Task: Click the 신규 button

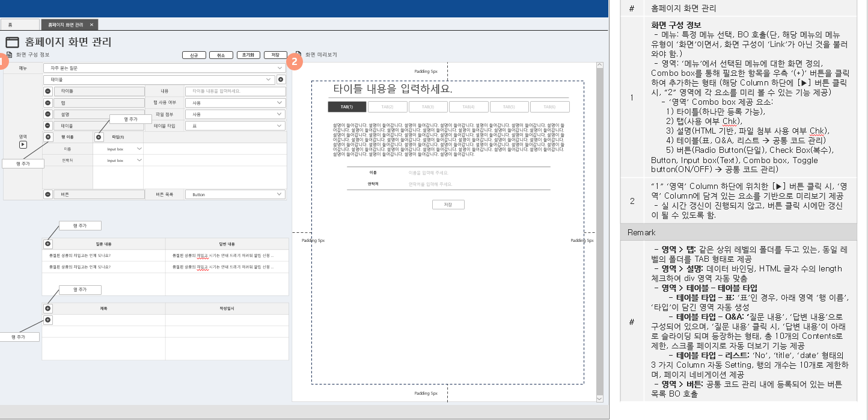Action: click(194, 55)
